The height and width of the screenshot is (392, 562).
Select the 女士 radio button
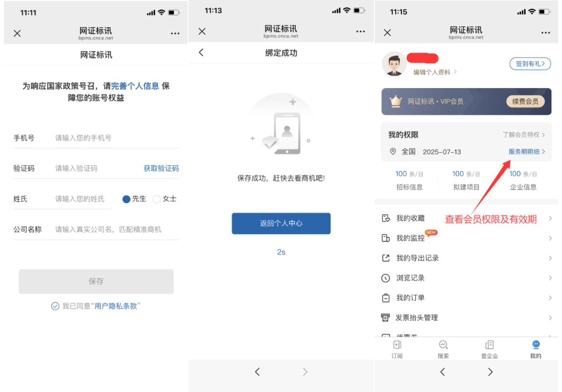157,199
